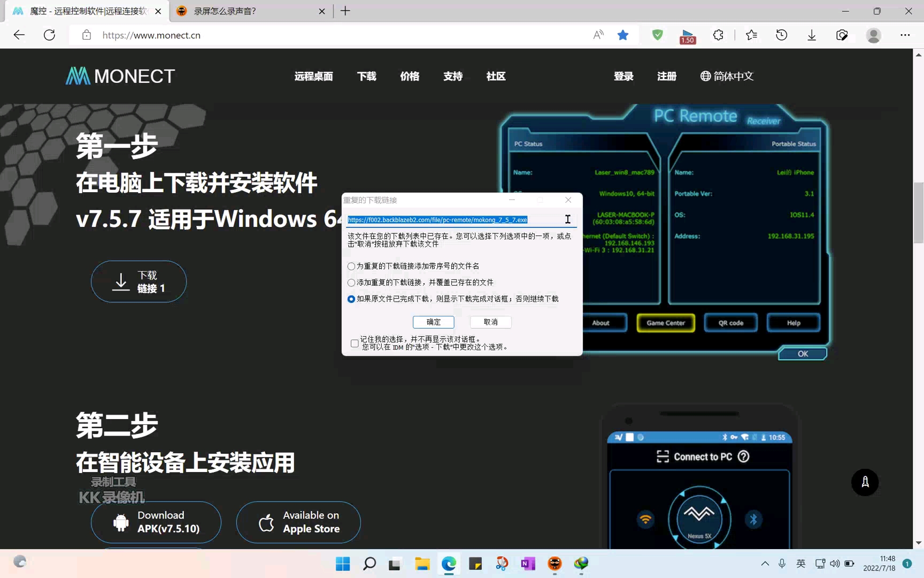This screenshot has width=924, height=578.
Task: Click the weather widget on taskbar
Action: [x=20, y=561]
